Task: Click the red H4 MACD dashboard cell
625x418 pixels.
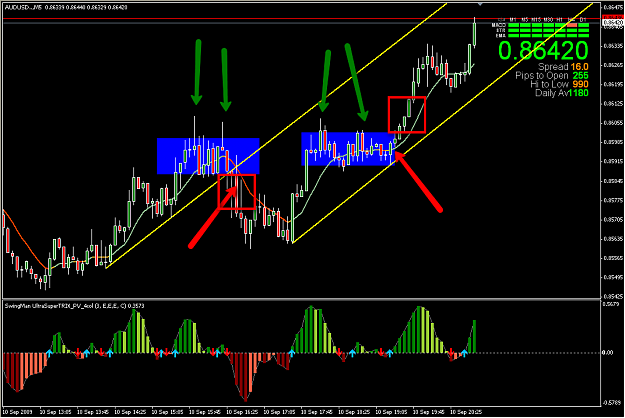Action: pos(572,25)
